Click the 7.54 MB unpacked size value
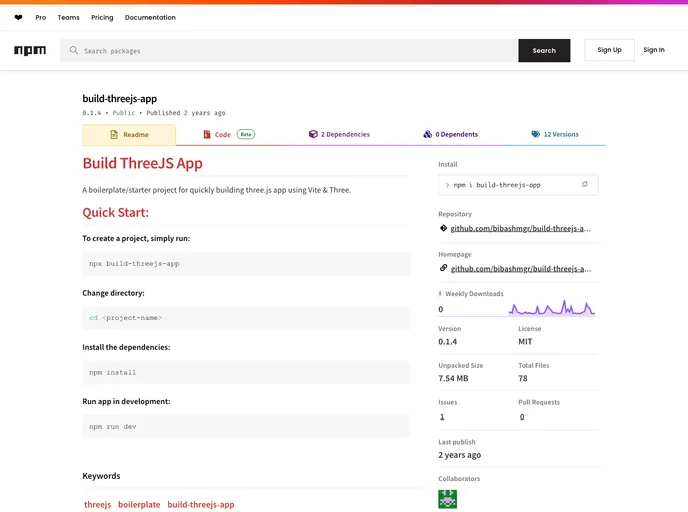 [x=453, y=378]
